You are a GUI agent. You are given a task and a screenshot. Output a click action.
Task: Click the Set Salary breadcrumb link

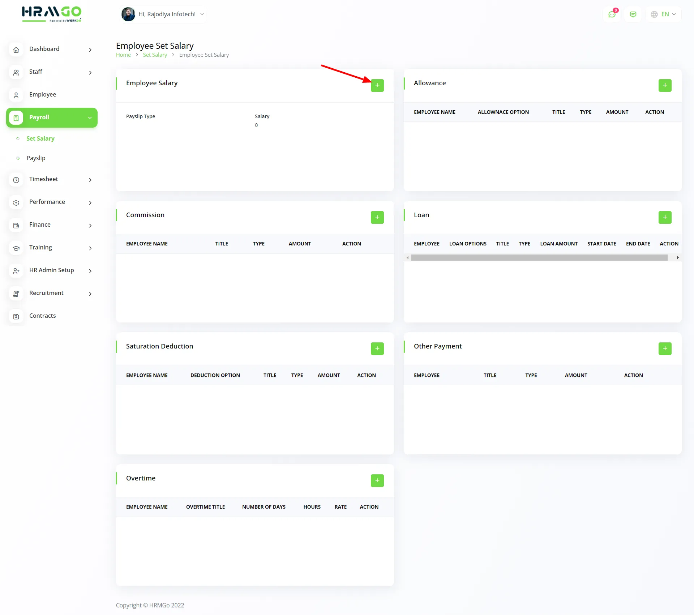(x=155, y=55)
